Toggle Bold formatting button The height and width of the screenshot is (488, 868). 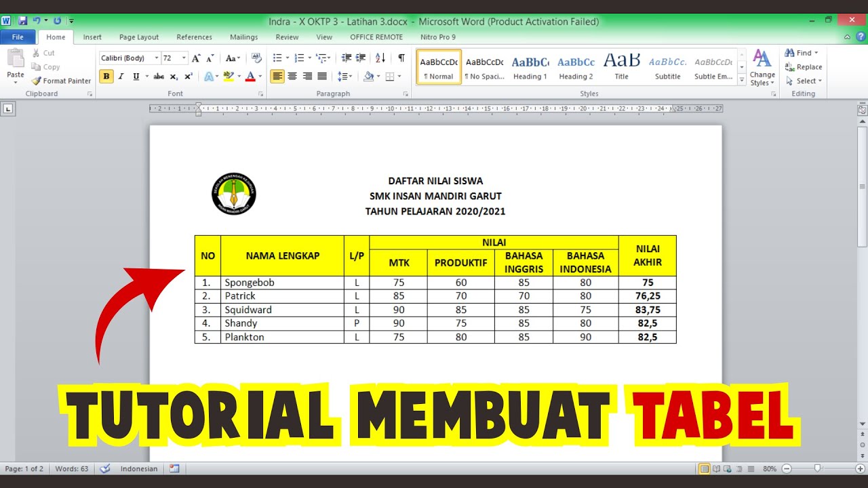coord(106,77)
